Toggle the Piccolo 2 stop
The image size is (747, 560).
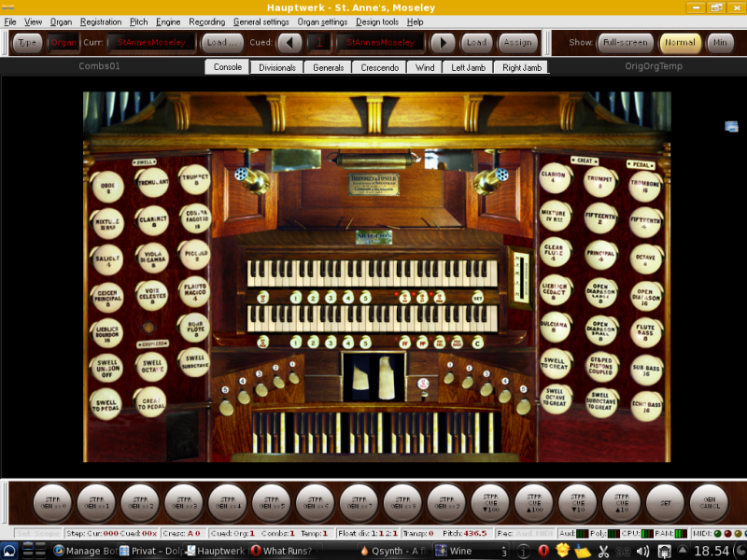point(194,255)
